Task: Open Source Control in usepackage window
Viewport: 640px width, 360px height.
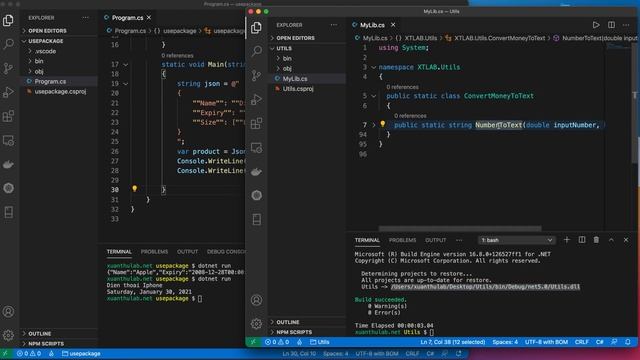Action: 8,68
